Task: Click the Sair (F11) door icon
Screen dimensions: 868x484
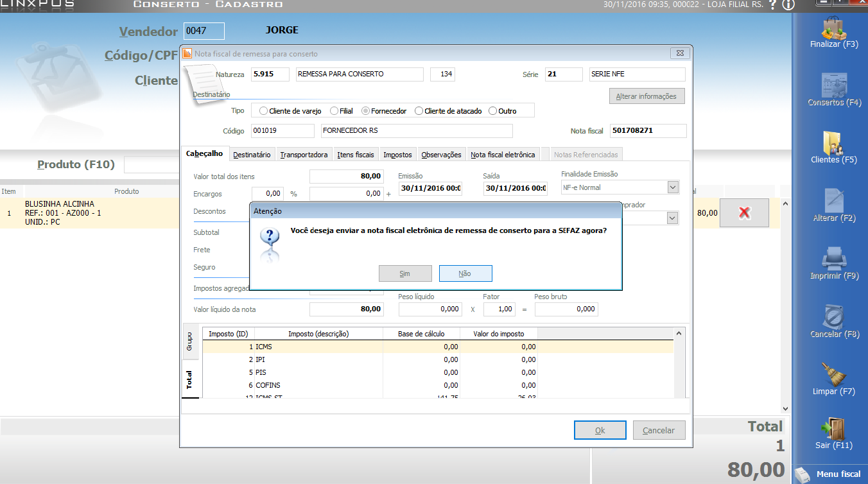Action: coord(834,429)
